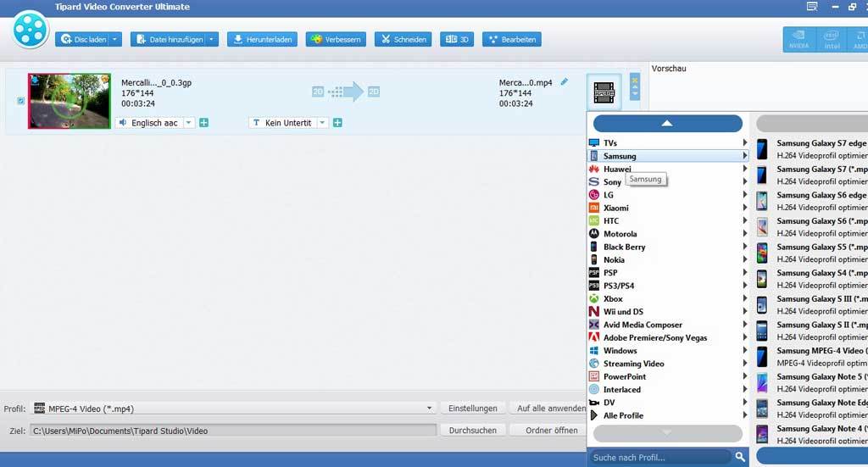The height and width of the screenshot is (467, 868).
Task: Choose Samsung Galaxy S5 profile
Action: tap(811, 253)
